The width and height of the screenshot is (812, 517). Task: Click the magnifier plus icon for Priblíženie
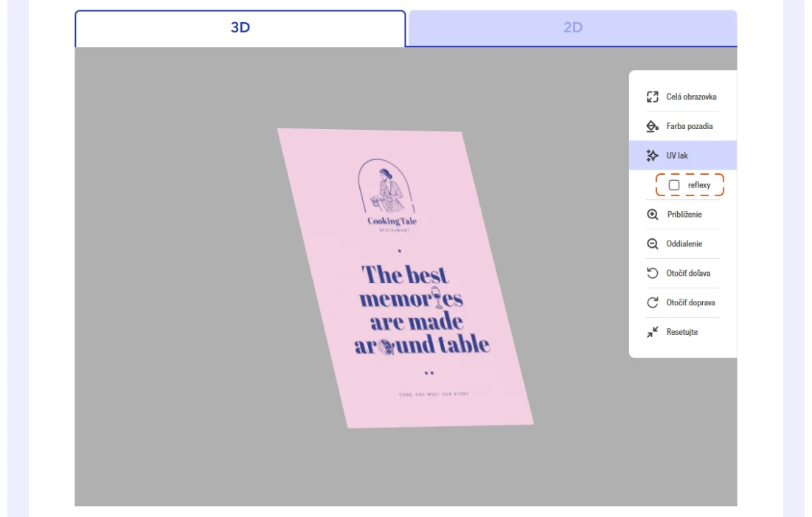point(652,215)
